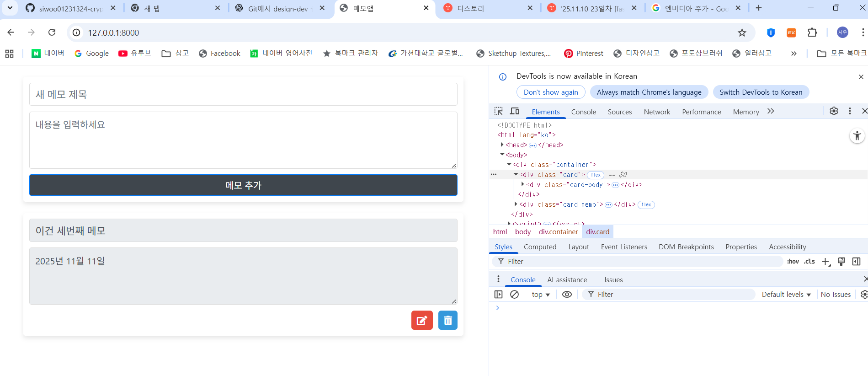This screenshot has width=868, height=376.
Task: Switch to the Console tab in DevTools
Action: [584, 112]
